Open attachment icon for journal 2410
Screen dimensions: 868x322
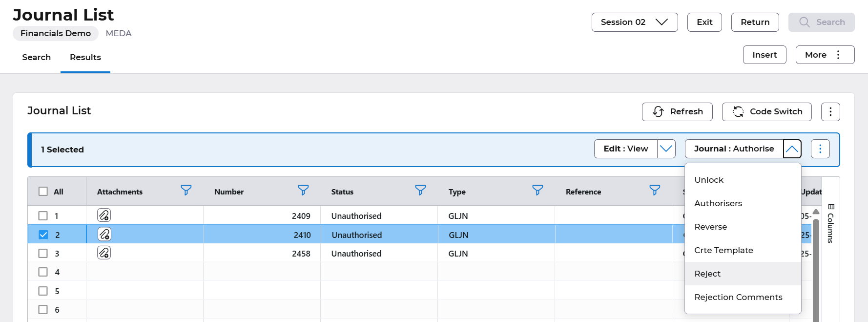[104, 234]
